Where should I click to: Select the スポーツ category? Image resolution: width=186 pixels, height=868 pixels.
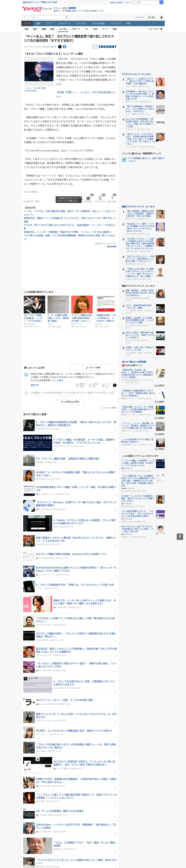tap(76, 29)
